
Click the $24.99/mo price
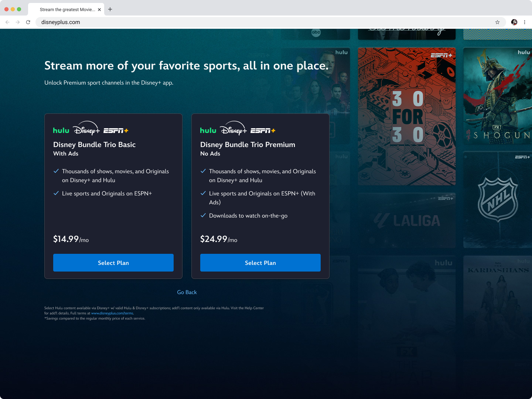click(x=219, y=239)
